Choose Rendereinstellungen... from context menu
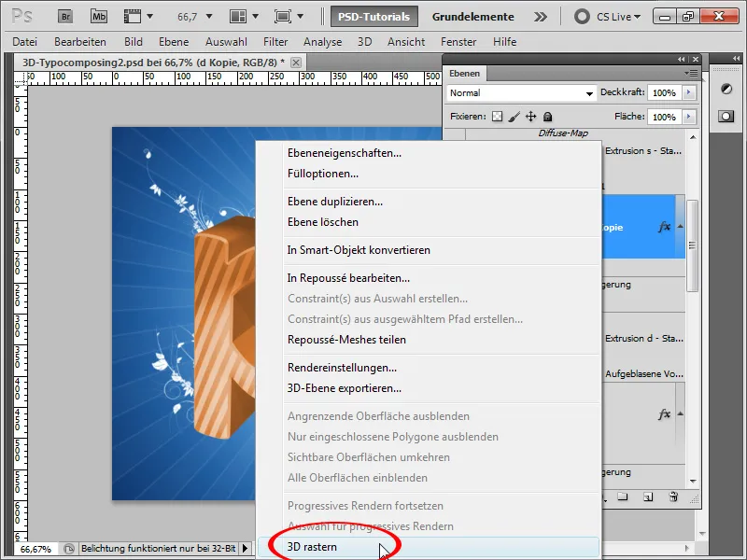The image size is (747, 560). (x=342, y=368)
